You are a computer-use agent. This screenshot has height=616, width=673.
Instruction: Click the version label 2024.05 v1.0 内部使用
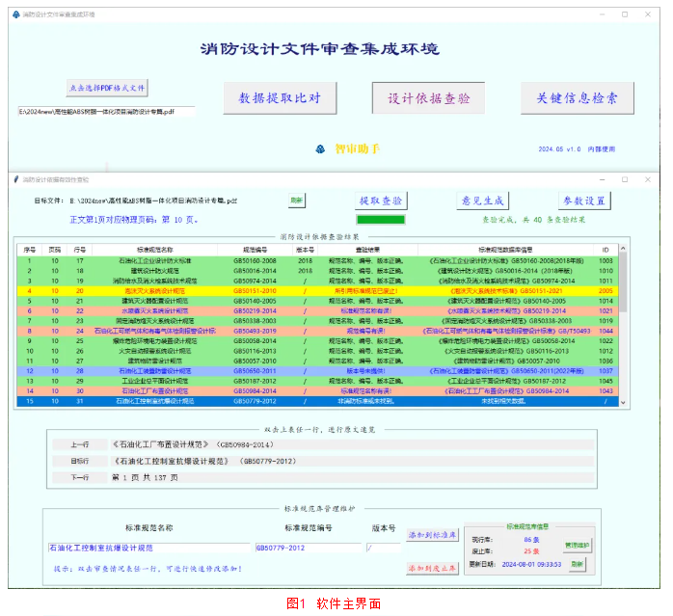click(577, 149)
